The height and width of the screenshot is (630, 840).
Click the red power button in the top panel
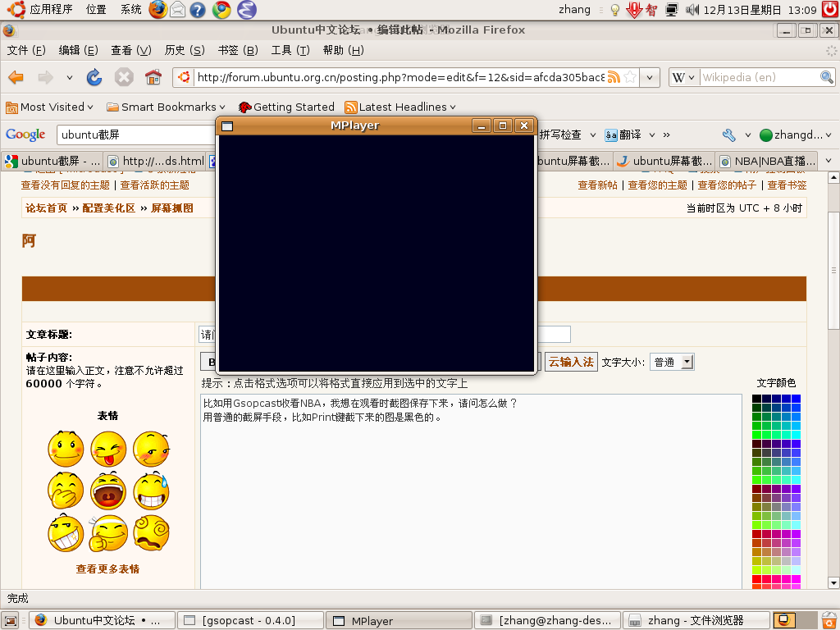click(x=831, y=10)
